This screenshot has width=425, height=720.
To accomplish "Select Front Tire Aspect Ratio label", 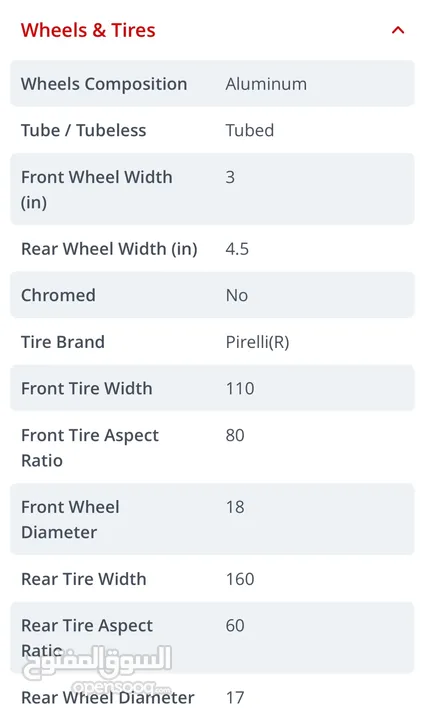I will point(90,448).
